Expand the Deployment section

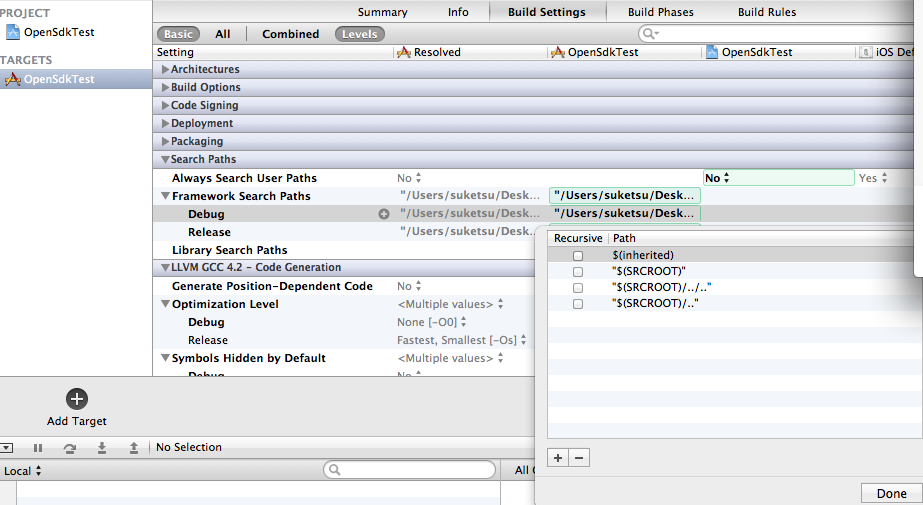[165, 124]
